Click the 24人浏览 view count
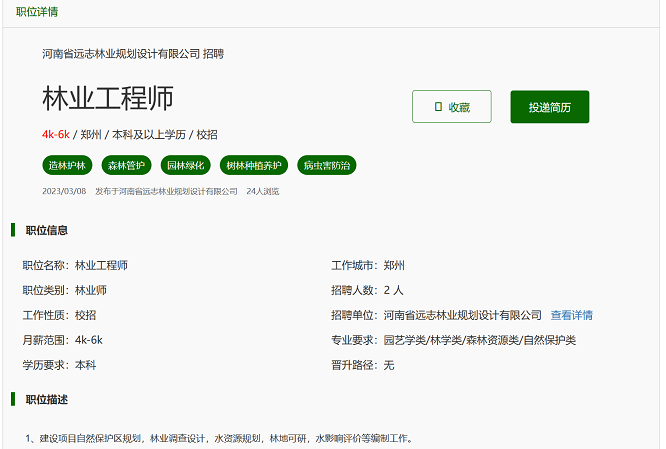The image size is (666, 449). click(263, 190)
